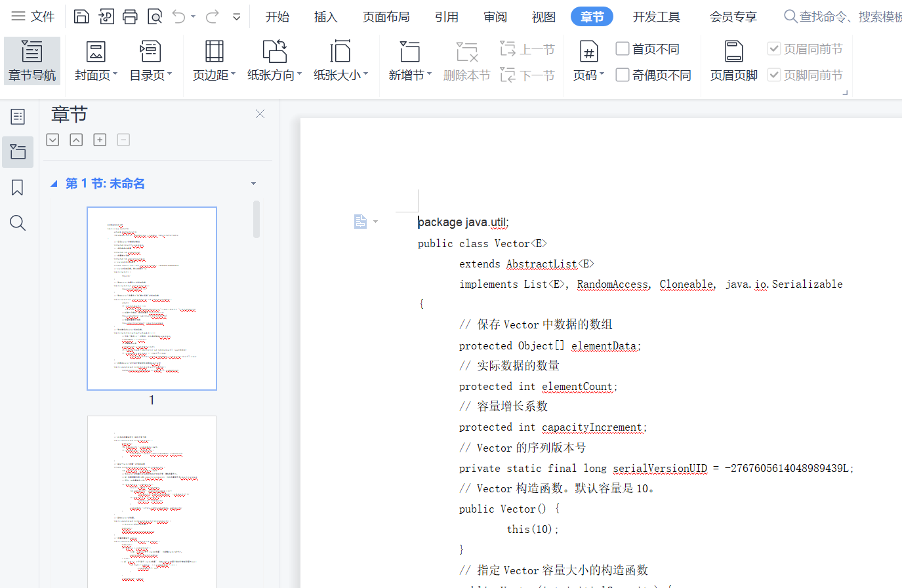The width and height of the screenshot is (902, 588).
Task: Open the 封面页 dropdown
Action: [x=96, y=61]
